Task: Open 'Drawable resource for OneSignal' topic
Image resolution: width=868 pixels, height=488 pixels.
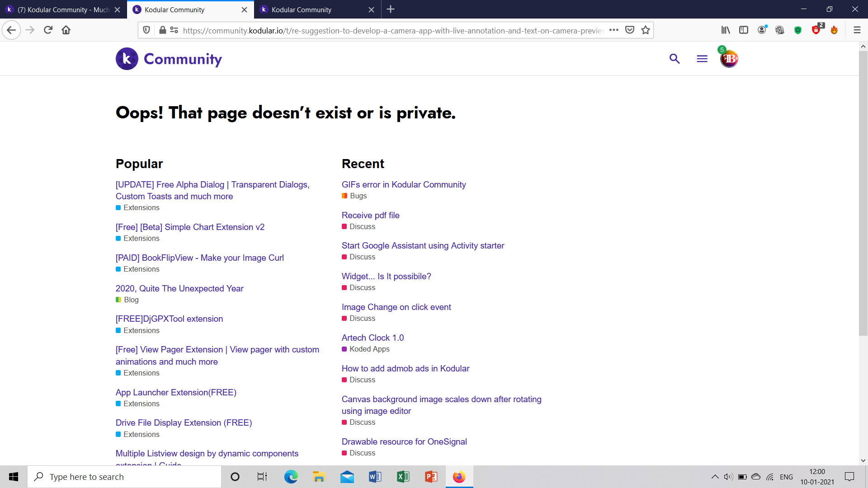Action: pos(404,441)
